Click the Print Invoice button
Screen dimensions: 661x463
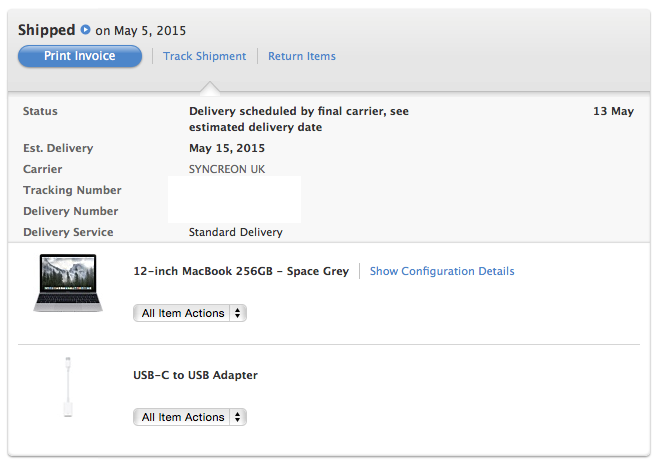point(80,56)
